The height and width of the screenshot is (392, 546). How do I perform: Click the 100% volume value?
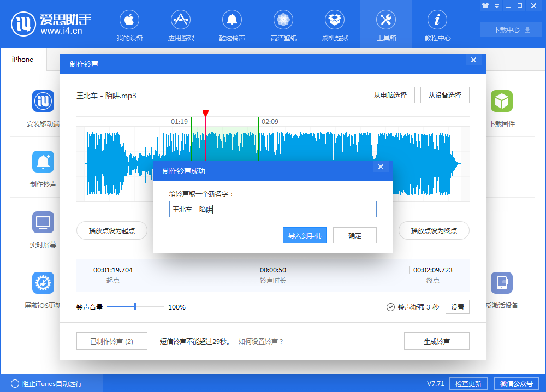[x=177, y=307]
